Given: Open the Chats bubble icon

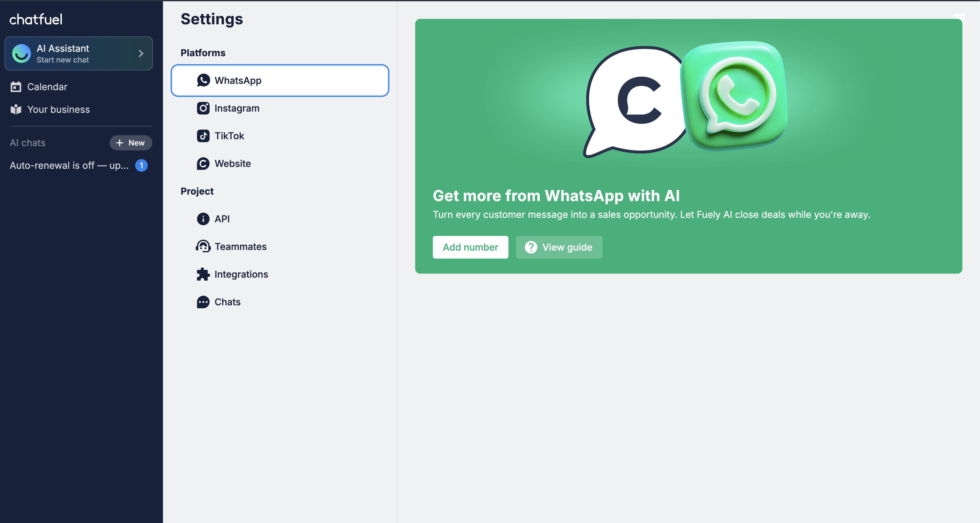Looking at the screenshot, I should [203, 302].
